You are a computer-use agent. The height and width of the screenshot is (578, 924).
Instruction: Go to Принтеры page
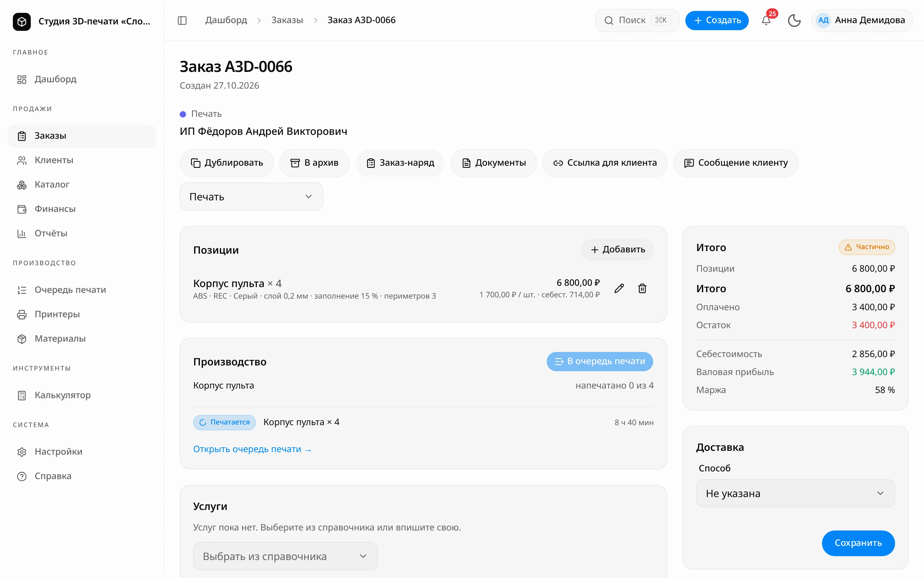click(x=82, y=314)
